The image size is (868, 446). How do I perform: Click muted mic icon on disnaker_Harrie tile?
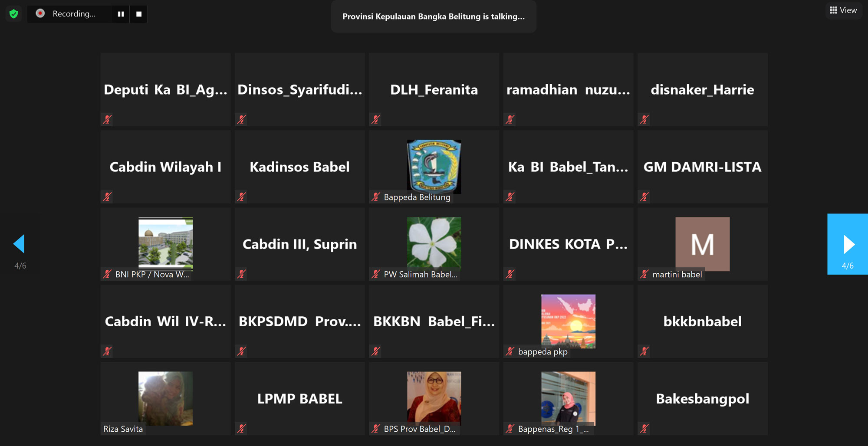(x=644, y=119)
